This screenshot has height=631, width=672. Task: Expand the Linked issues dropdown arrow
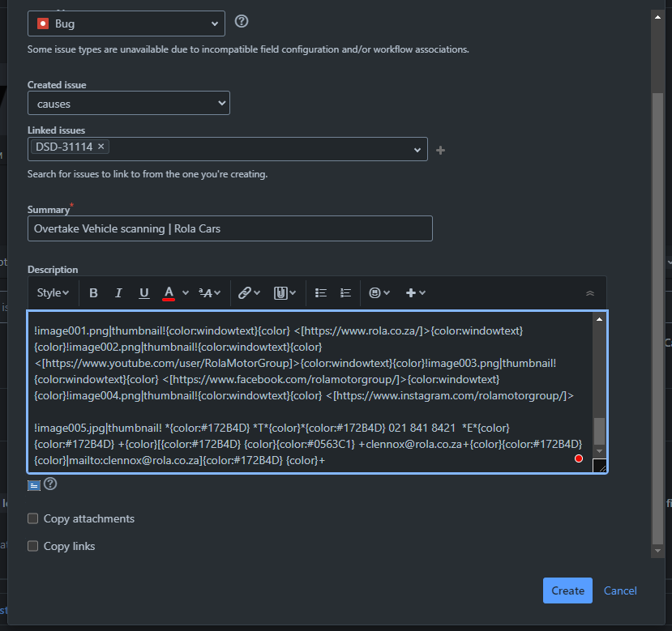pyautogui.click(x=417, y=150)
